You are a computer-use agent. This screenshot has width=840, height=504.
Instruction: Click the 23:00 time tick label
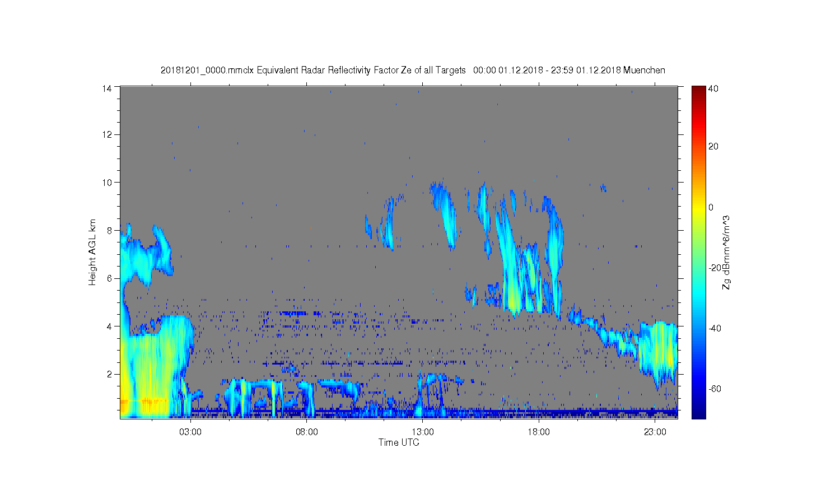[x=655, y=432]
